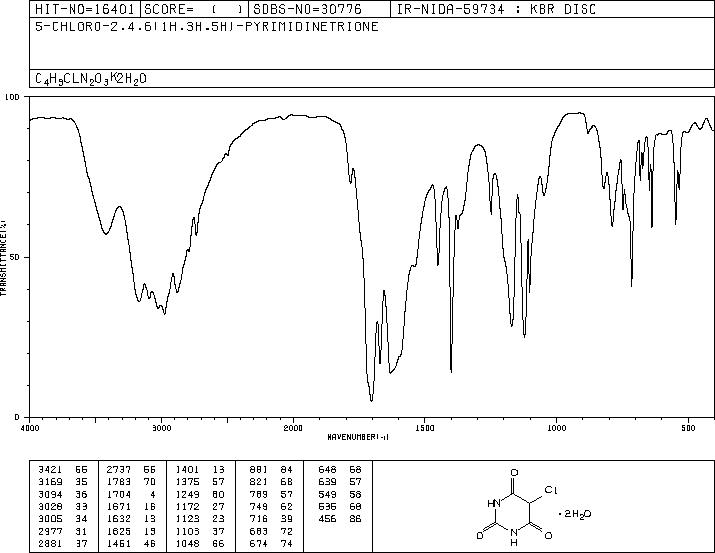Click the deepest trough near 1704 in the spectrum

(372, 399)
